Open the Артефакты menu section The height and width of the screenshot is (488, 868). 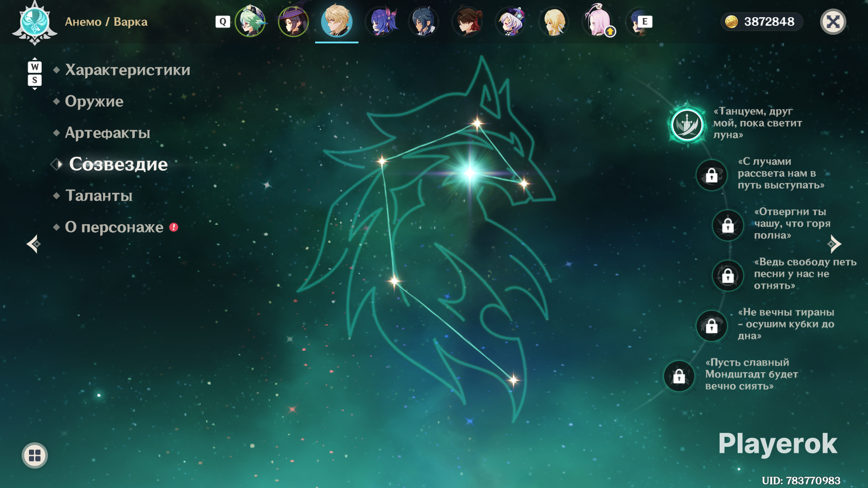[x=107, y=133]
